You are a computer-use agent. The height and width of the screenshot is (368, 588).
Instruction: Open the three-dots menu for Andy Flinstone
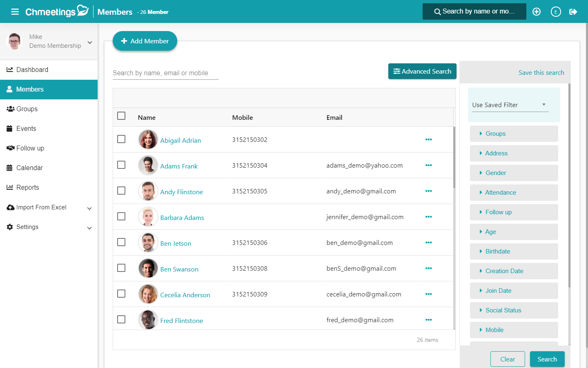[428, 191]
